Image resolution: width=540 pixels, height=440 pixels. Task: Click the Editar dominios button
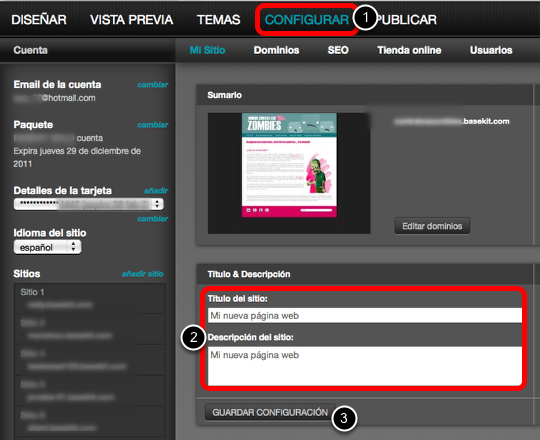(432, 226)
